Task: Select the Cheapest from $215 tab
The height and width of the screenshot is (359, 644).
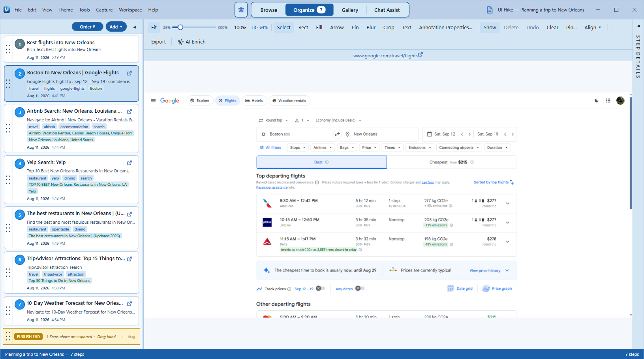Action: click(x=452, y=162)
